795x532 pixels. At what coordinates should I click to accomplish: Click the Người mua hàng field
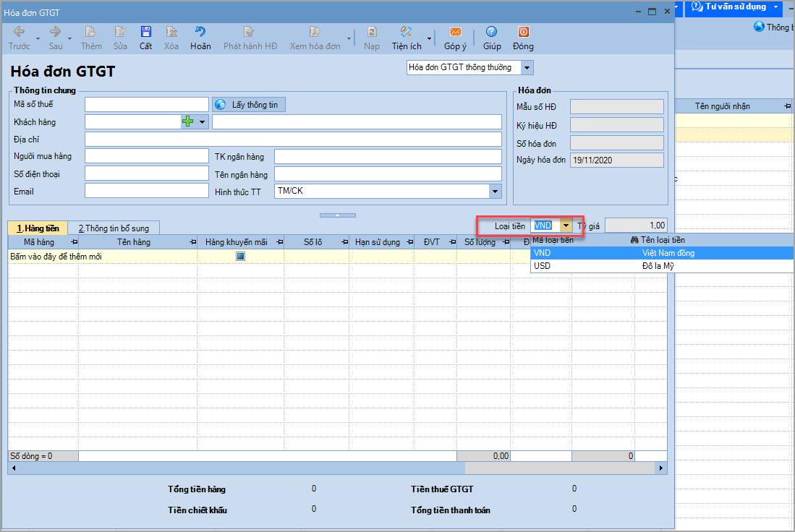[x=147, y=156]
